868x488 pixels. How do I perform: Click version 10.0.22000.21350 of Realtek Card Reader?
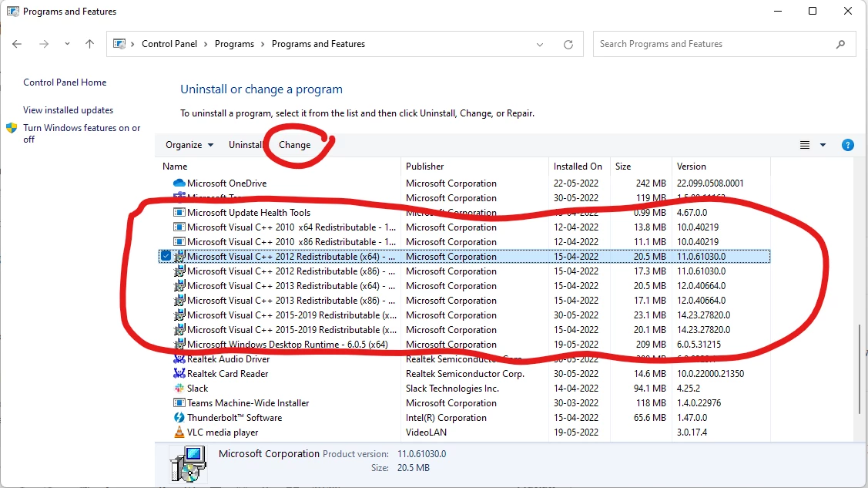pyautogui.click(x=710, y=373)
